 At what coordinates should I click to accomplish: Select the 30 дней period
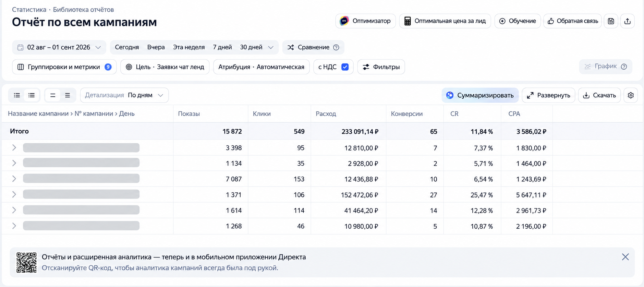pos(251,47)
